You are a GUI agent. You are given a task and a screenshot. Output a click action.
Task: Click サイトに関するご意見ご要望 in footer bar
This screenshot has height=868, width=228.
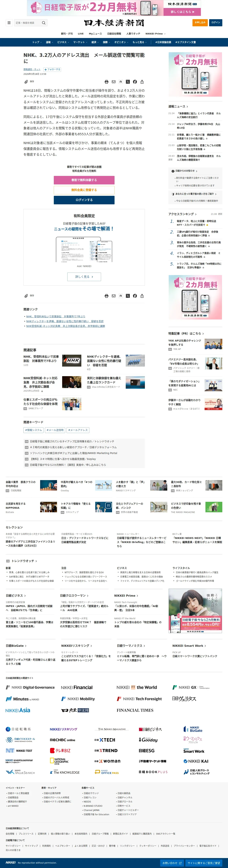tap(204, 863)
